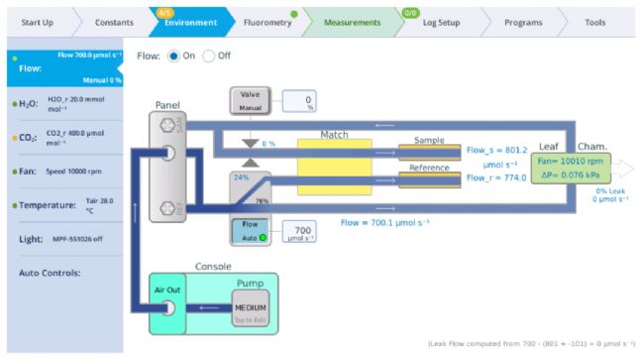644x358 pixels.
Task: Click the valve percent input field
Action: click(x=299, y=101)
